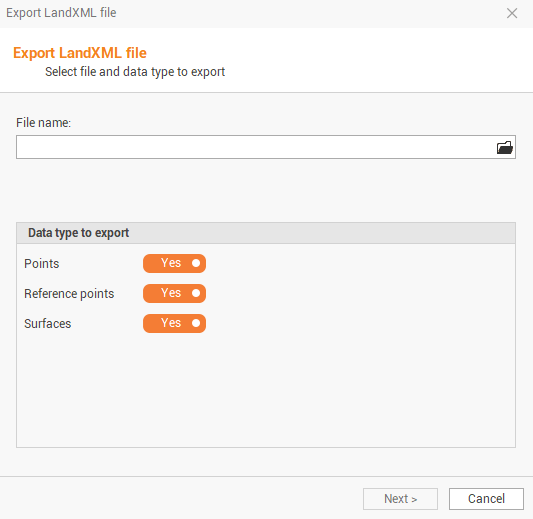
Task: Click the Next > button
Action: [x=400, y=499]
